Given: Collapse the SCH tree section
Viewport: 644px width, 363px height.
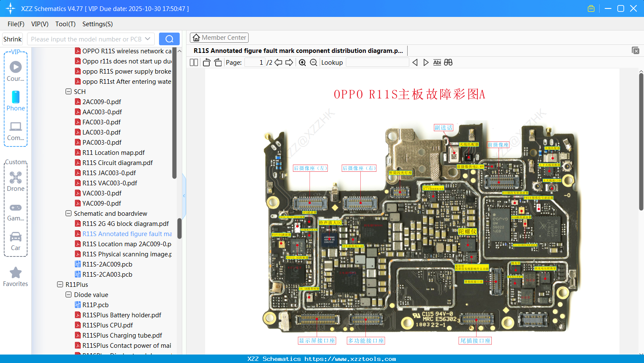Looking at the screenshot, I should [68, 91].
